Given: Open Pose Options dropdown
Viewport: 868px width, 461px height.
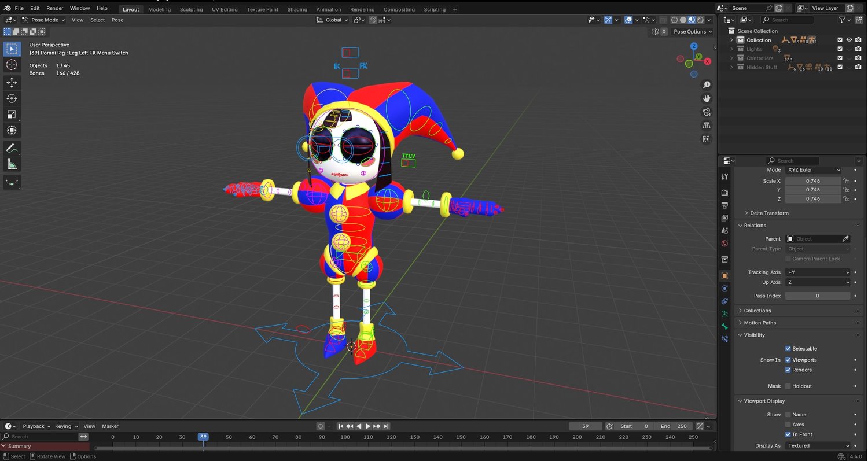Looking at the screenshot, I should coord(693,32).
